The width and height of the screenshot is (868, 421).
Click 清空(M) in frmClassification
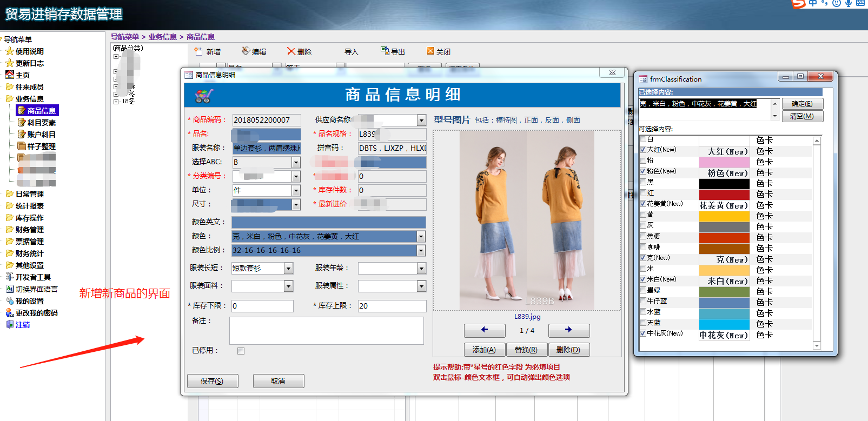802,116
